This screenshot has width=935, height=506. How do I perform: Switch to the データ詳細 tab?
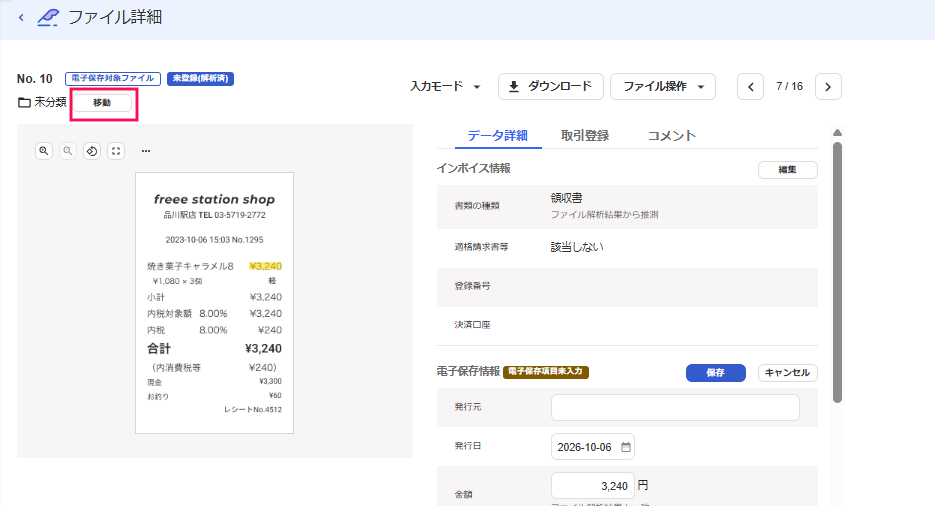[497, 135]
